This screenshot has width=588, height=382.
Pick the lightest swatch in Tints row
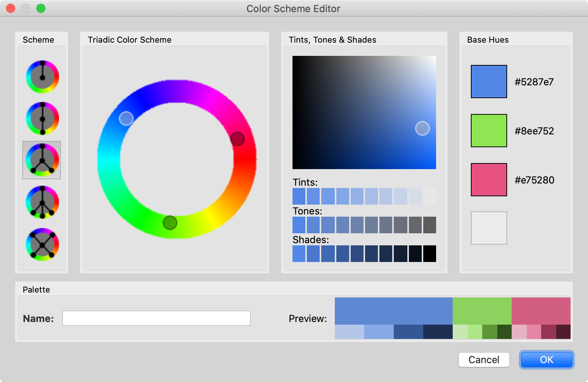pyautogui.click(x=429, y=196)
